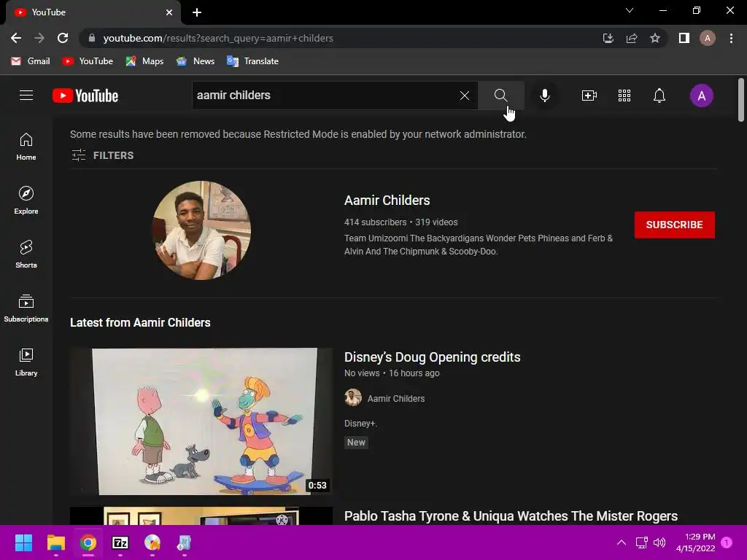
Task: Click the Chrome taskbar icon
Action: click(88, 542)
